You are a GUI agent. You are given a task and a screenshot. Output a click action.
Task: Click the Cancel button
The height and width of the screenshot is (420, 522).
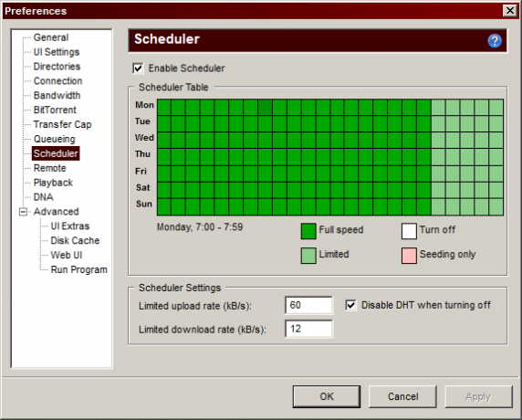(402, 396)
